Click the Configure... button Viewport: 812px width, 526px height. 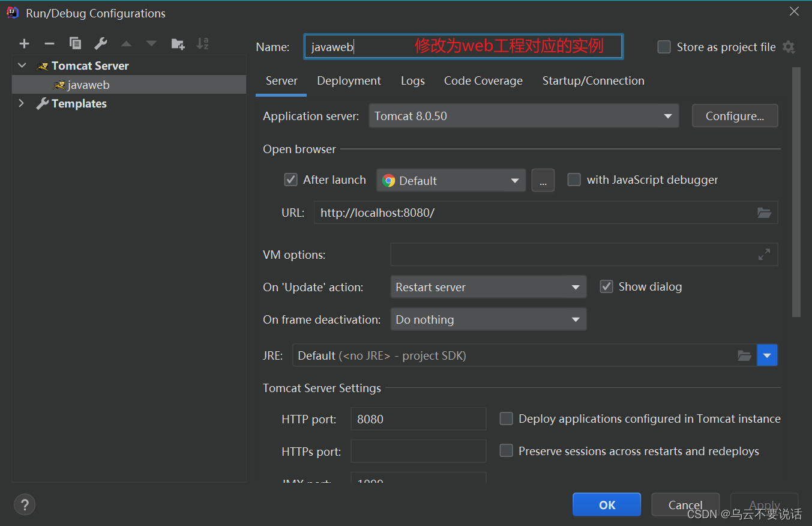coord(735,116)
